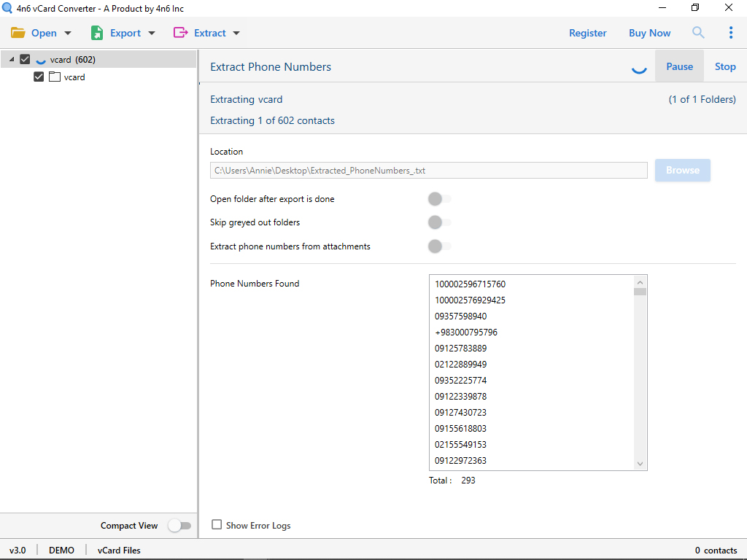Click the 0 contacts status text
Image resolution: width=747 pixels, height=560 pixels.
[x=716, y=550]
